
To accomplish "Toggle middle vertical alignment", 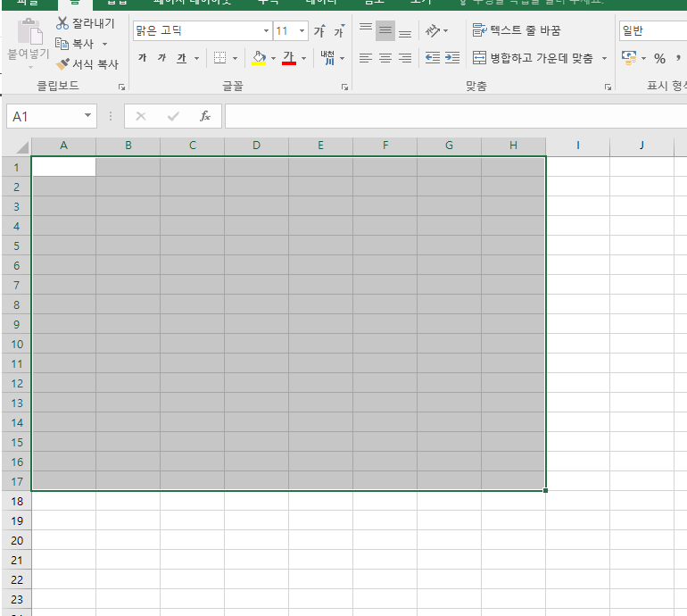I will click(385, 30).
